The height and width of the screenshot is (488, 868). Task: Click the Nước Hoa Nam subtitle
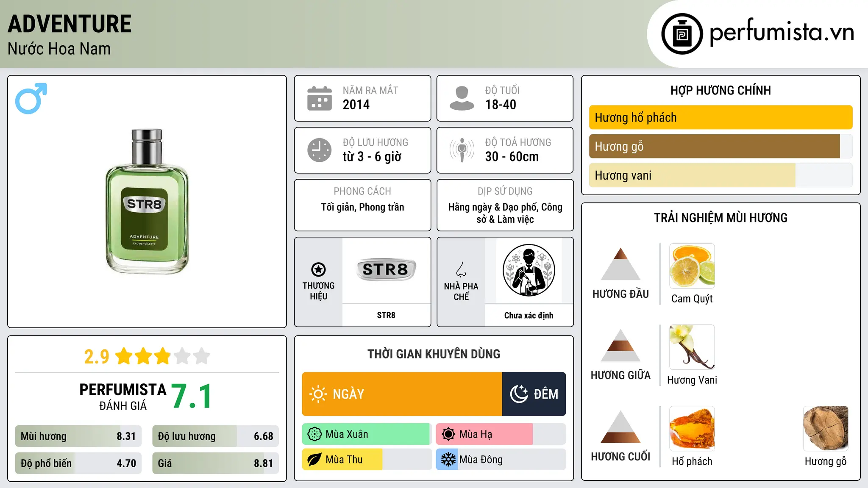coord(59,49)
